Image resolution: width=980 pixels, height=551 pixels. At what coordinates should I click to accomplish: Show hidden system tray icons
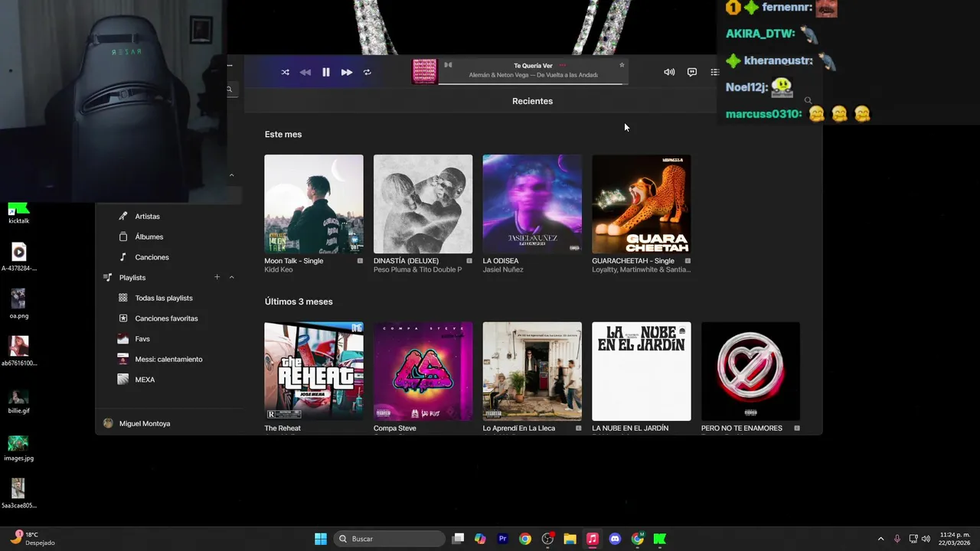tap(880, 539)
